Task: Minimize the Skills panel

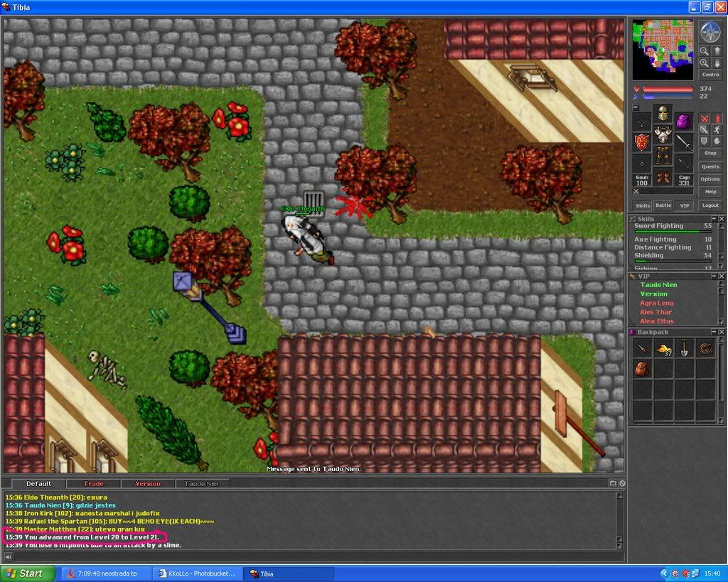Action: pos(714,219)
